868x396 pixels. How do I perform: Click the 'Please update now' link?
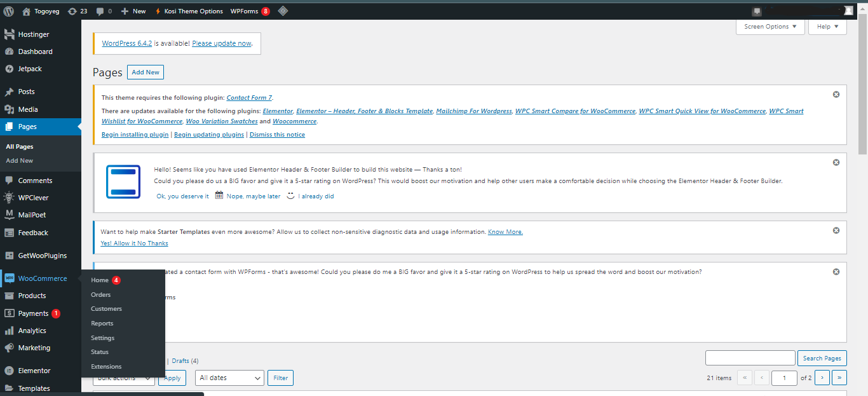tap(222, 43)
